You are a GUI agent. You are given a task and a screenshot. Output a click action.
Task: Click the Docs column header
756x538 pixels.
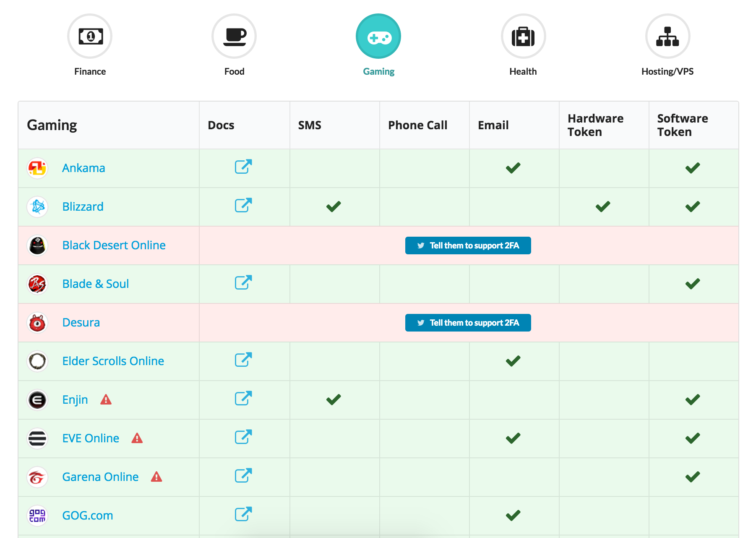click(x=221, y=125)
